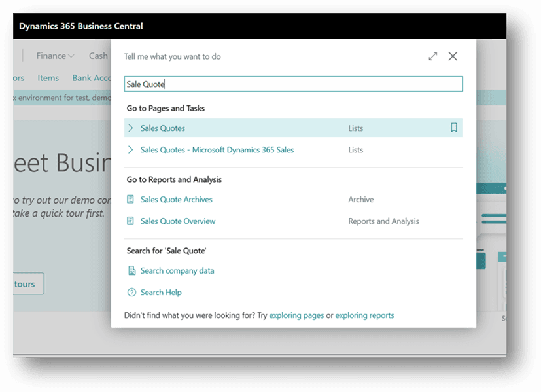
Task: Click the Sales Quote Overview report icon
Action: pos(131,221)
